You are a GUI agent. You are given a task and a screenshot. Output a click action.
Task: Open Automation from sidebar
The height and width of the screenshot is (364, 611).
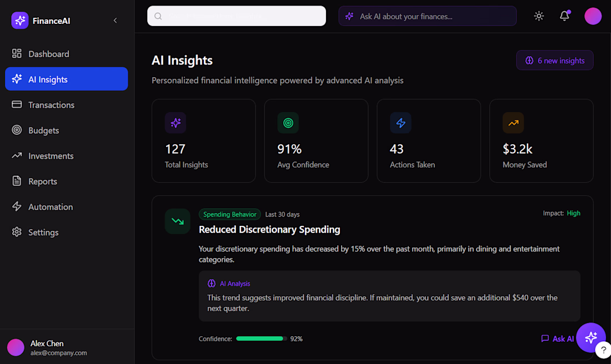coord(66,207)
